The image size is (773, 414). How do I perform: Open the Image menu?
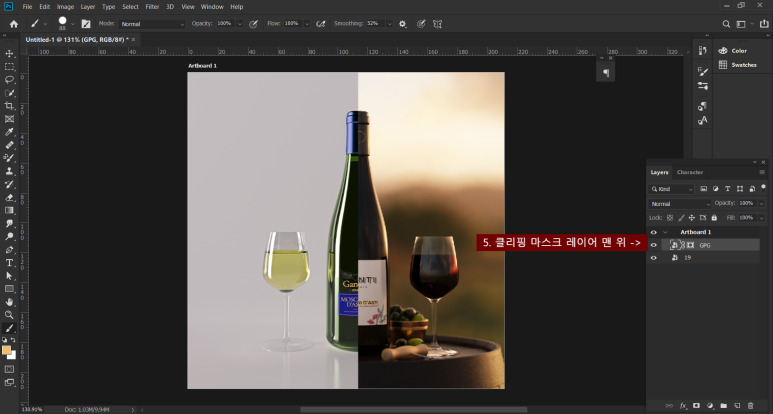click(65, 7)
